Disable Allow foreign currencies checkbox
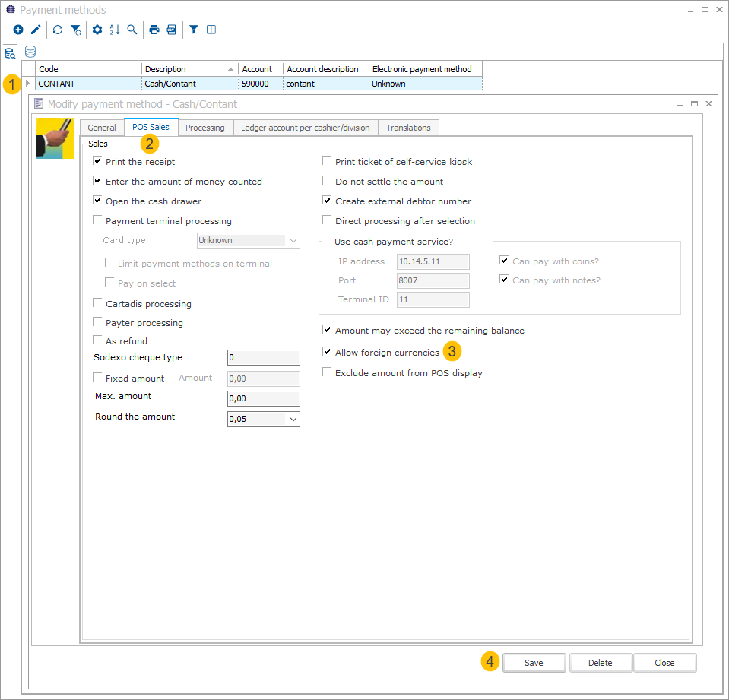 [327, 353]
